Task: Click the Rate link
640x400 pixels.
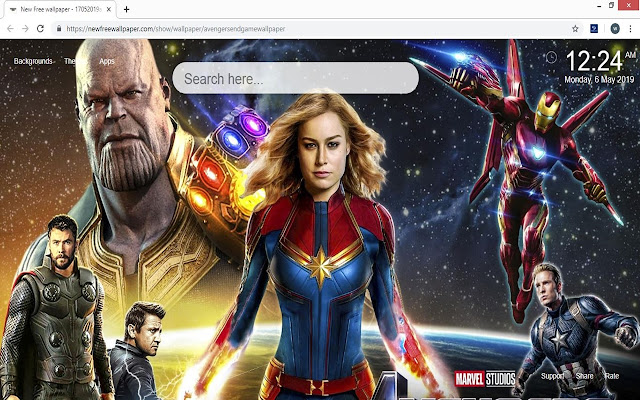Action: (612, 376)
